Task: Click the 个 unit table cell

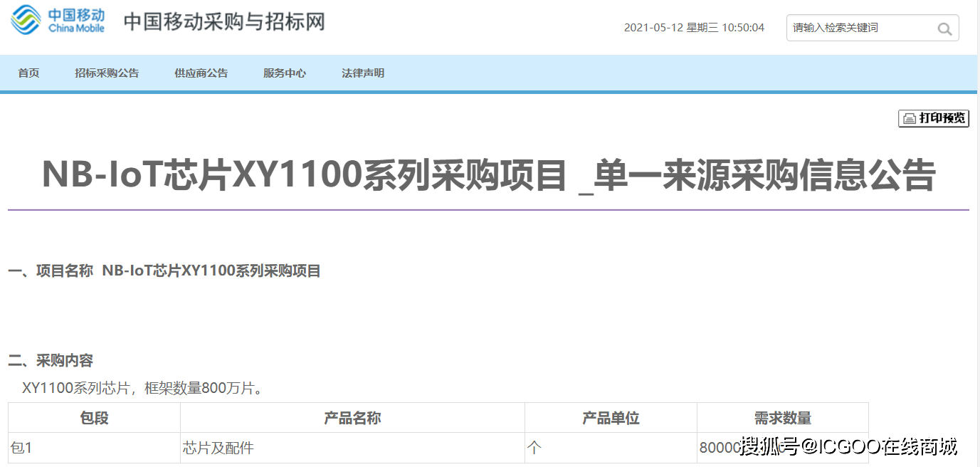Action: pos(611,448)
